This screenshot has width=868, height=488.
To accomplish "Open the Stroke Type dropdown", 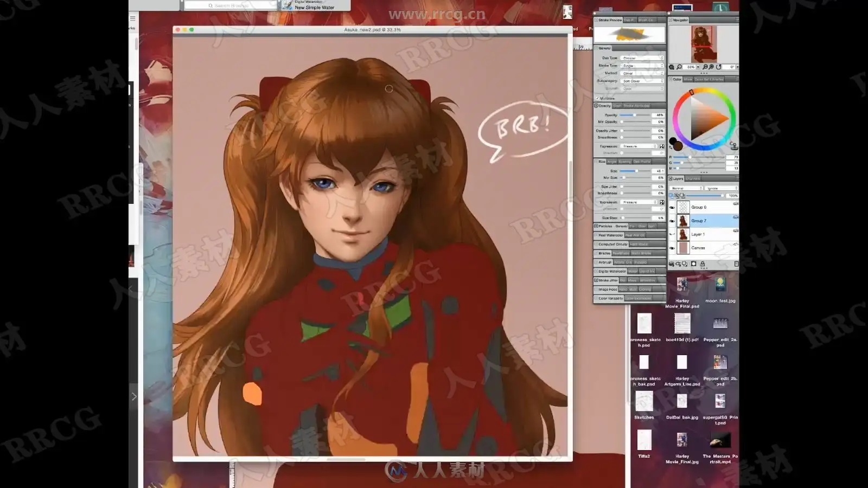I will click(x=642, y=66).
